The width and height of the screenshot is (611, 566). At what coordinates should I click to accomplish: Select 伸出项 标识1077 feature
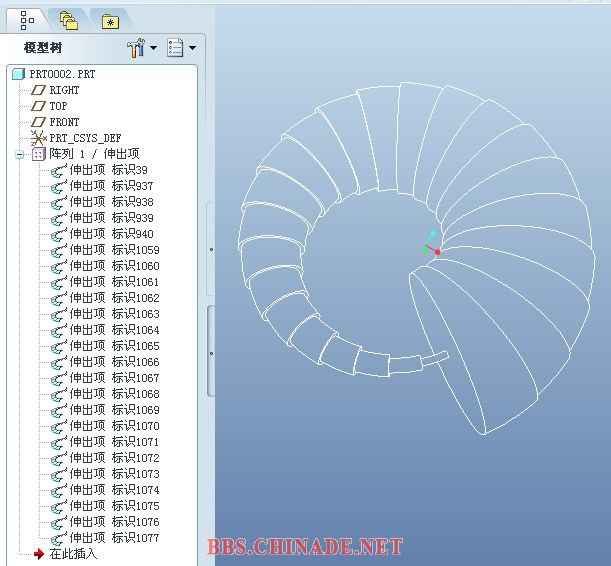point(114,538)
